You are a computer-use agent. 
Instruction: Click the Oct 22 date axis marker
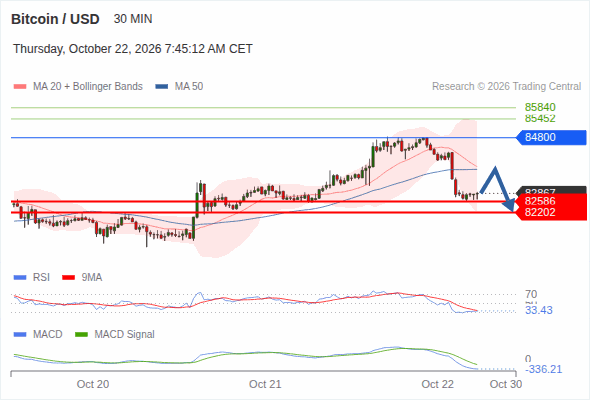point(437,384)
